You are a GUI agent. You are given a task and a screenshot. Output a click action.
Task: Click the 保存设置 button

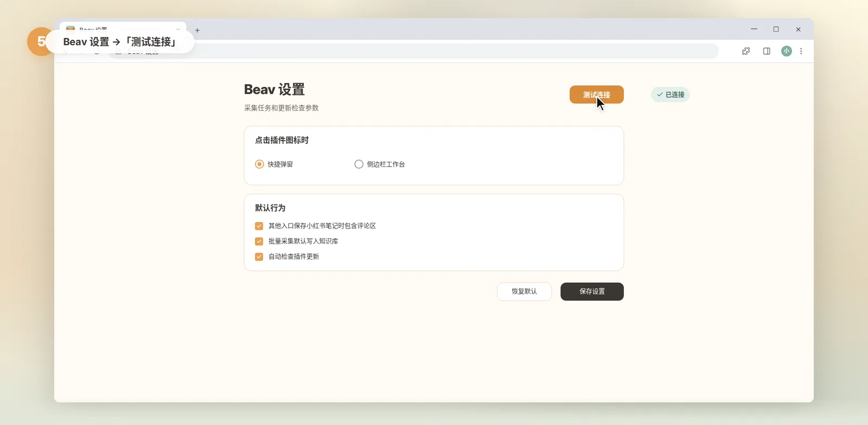click(592, 291)
